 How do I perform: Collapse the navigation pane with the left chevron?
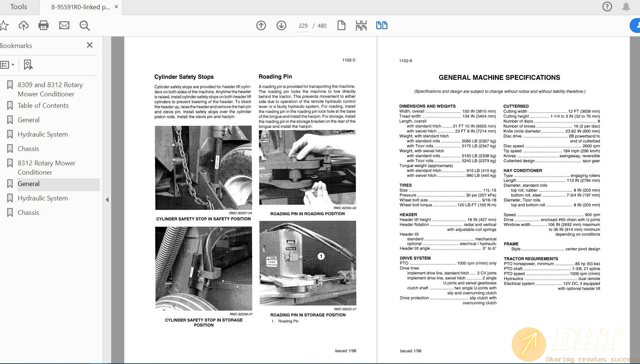click(x=107, y=199)
